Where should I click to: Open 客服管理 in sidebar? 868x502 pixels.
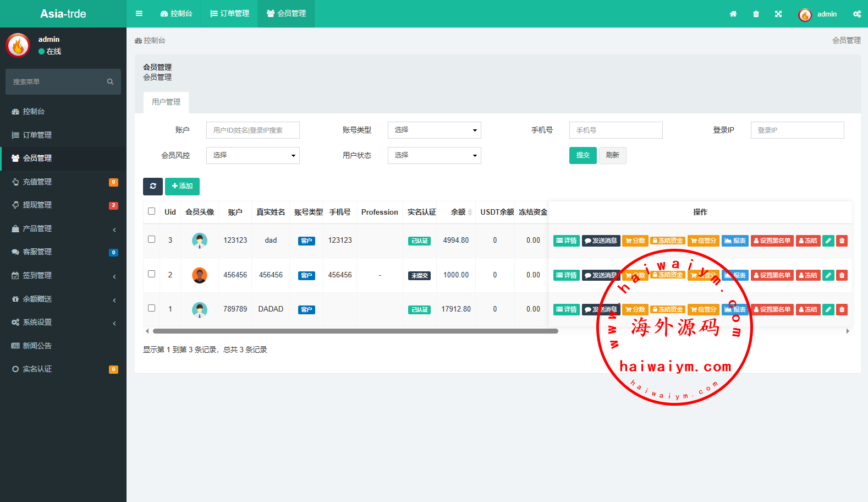[x=63, y=252]
